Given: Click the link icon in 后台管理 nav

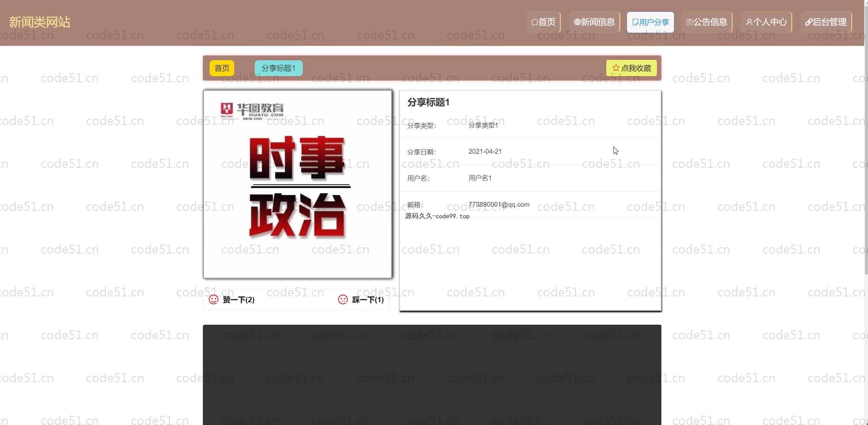Looking at the screenshot, I should [x=809, y=22].
